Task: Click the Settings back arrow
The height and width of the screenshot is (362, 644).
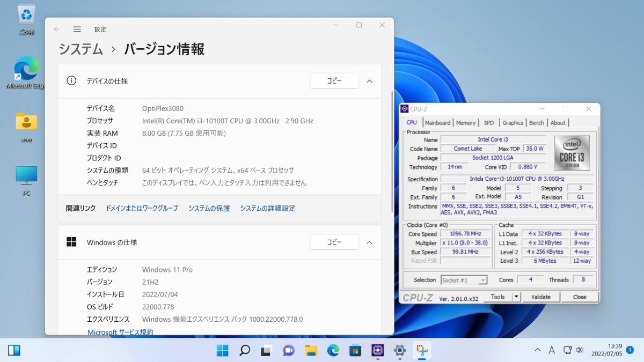Action: click(57, 29)
